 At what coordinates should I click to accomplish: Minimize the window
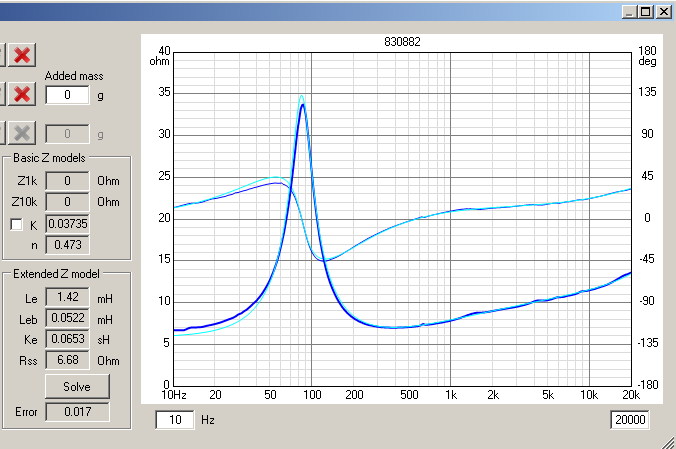click(x=629, y=12)
